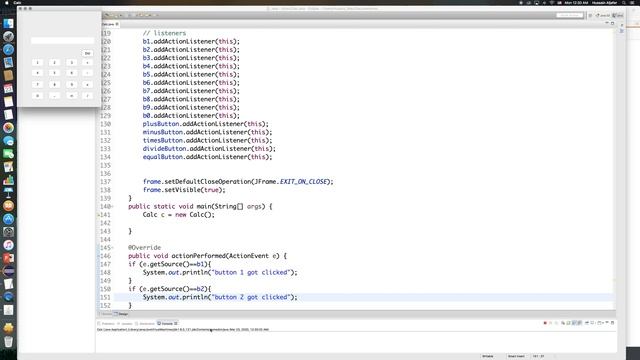Open the Javadoc view tab
Viewport: 640px width, 360px height.
pyautogui.click(x=126, y=323)
